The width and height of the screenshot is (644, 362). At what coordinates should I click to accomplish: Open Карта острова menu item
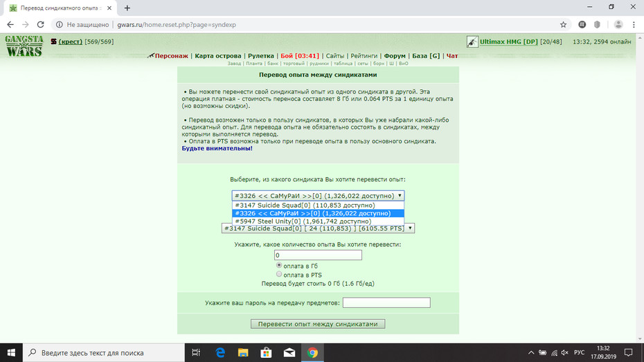(x=218, y=56)
